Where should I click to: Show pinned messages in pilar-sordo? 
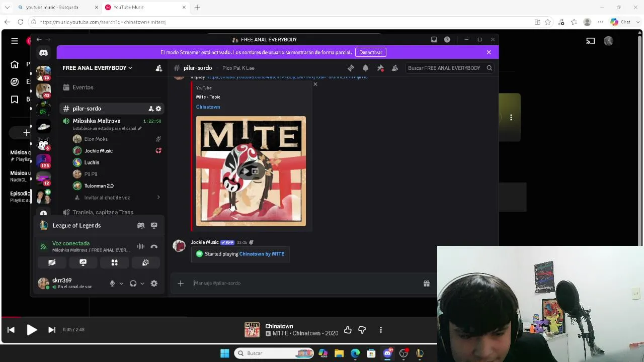pos(380,68)
